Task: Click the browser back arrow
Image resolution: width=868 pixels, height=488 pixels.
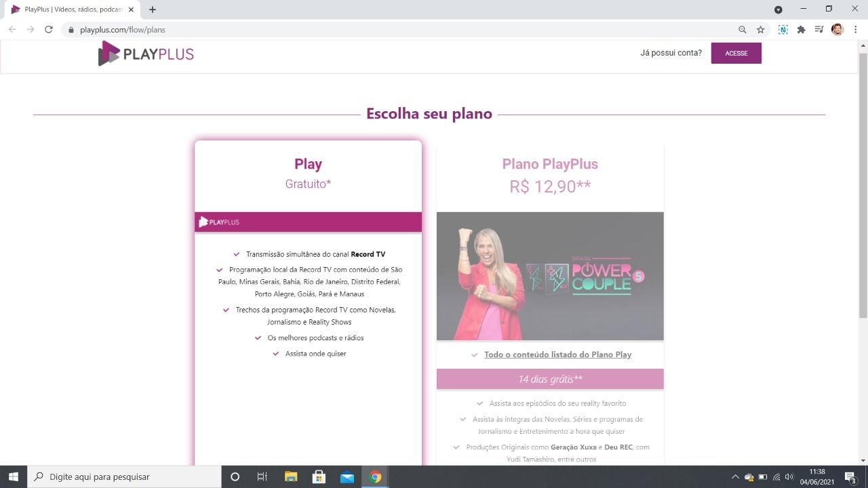Action: pyautogui.click(x=12, y=30)
